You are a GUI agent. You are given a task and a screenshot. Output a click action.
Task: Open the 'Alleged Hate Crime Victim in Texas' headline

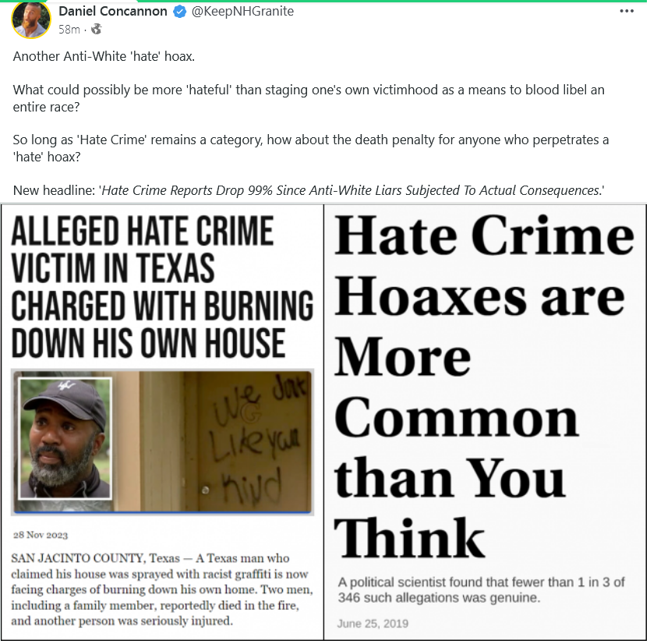[162, 287]
